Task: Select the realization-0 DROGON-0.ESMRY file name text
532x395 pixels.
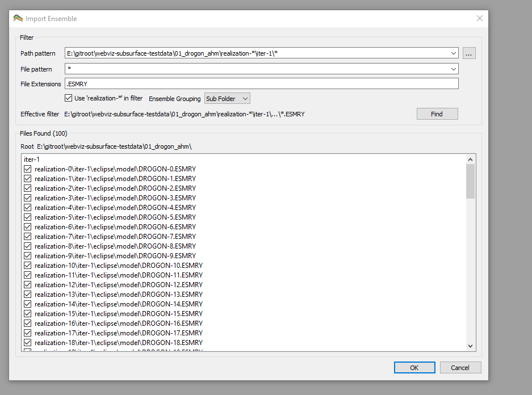Action: click(x=115, y=169)
